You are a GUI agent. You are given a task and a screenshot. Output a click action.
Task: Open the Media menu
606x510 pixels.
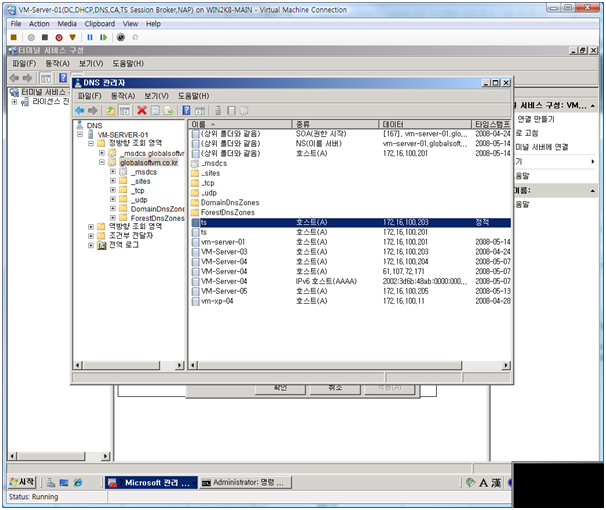[67, 24]
